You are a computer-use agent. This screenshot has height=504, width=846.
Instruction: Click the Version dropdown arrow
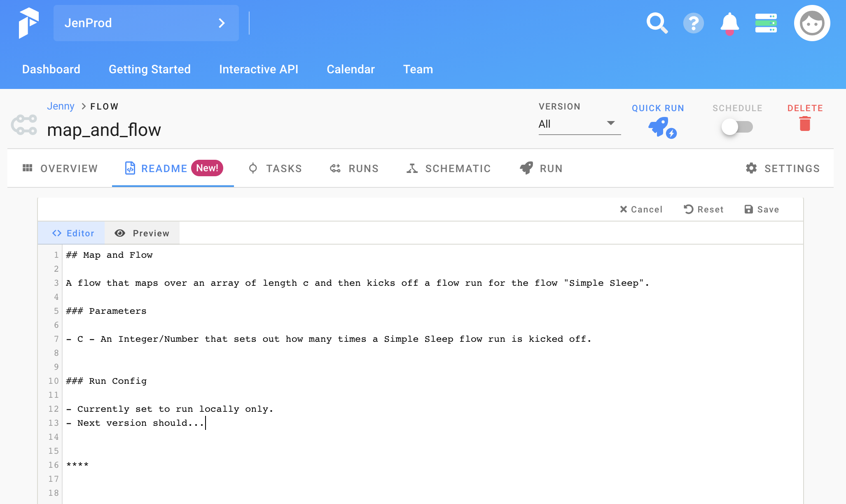[x=611, y=123]
